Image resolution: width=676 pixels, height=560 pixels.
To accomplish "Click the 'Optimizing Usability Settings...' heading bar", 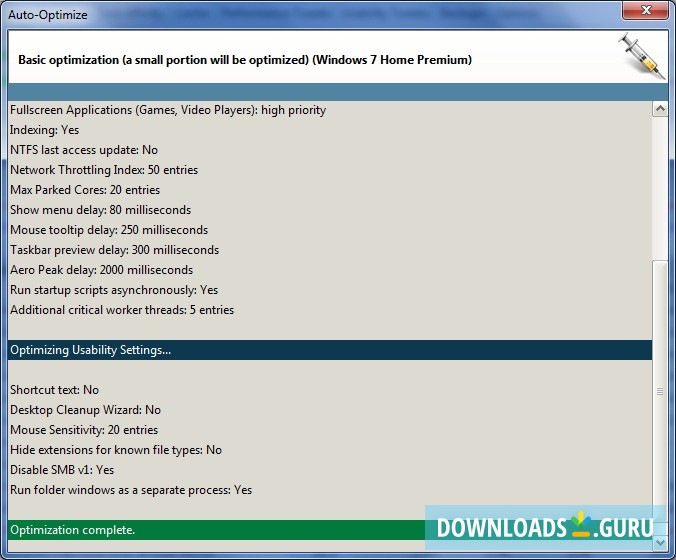I will coord(330,350).
